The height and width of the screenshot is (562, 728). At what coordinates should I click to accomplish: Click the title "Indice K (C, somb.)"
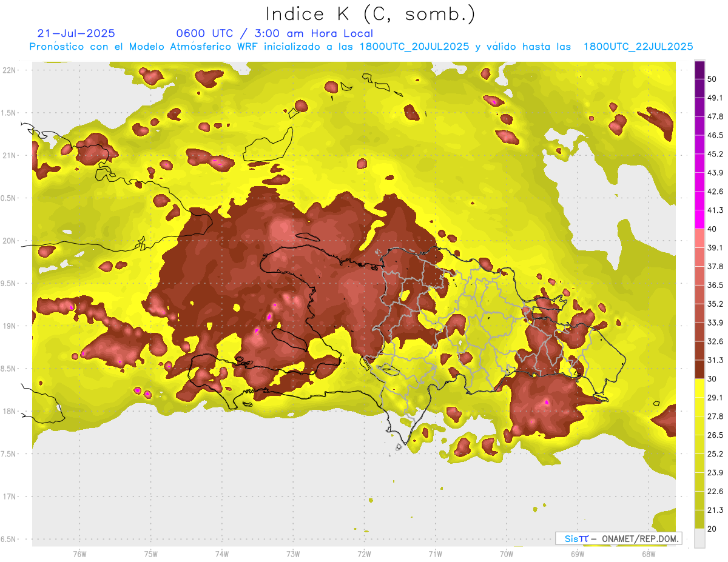[371, 14]
